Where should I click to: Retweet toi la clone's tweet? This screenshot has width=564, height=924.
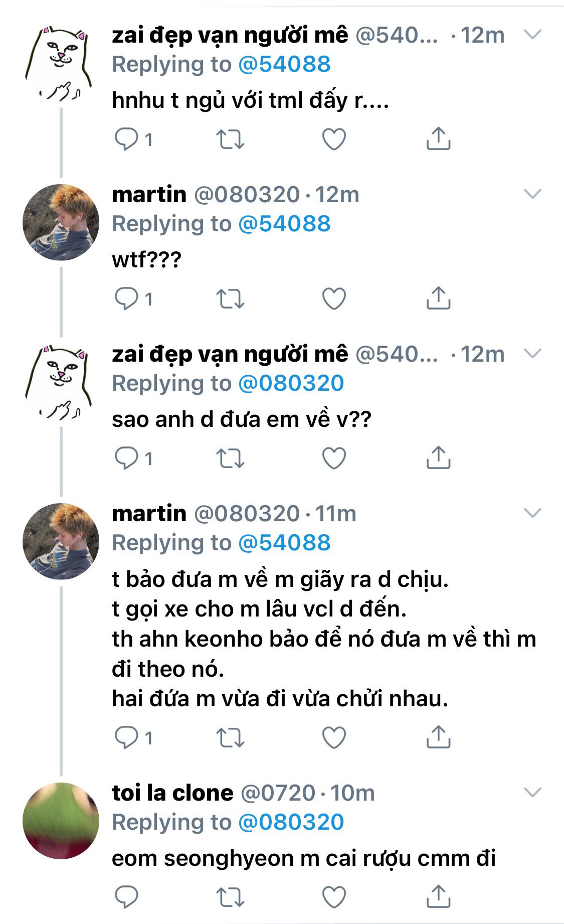coord(230,897)
